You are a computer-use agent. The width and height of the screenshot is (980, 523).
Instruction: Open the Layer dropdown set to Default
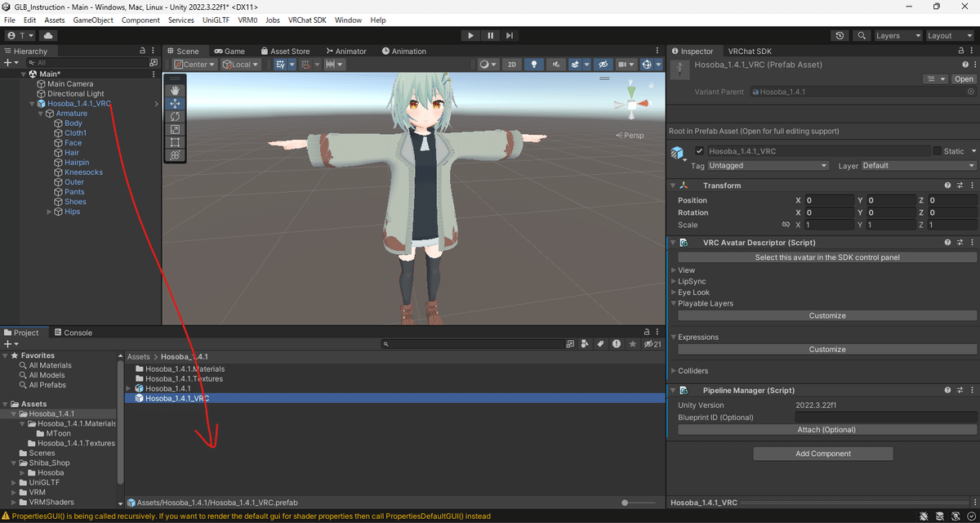[x=919, y=165]
